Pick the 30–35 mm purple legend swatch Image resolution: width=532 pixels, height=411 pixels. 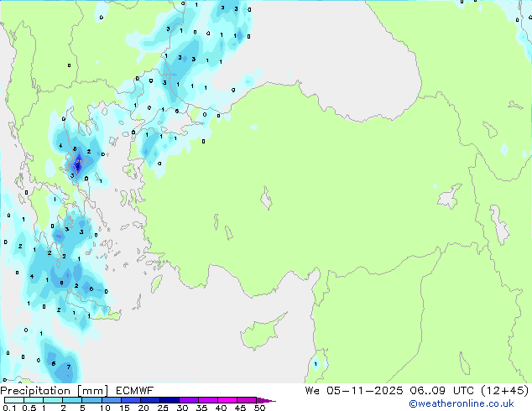coord(189,400)
